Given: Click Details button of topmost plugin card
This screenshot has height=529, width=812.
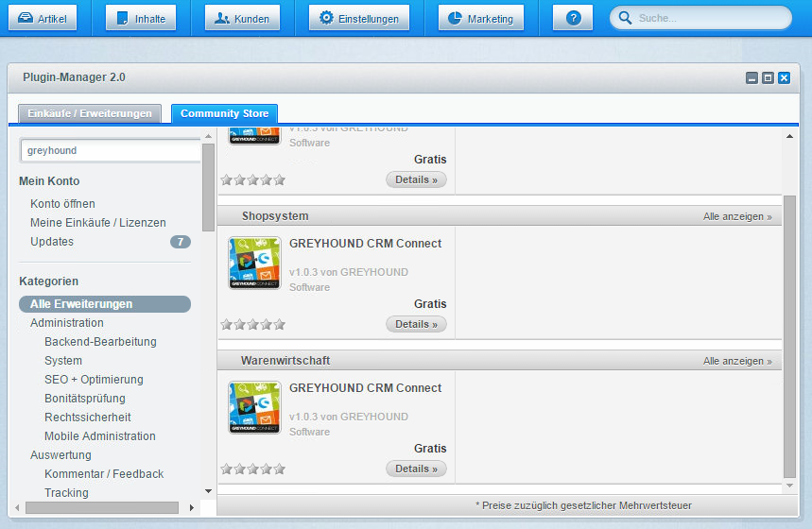Looking at the screenshot, I should click(x=416, y=179).
